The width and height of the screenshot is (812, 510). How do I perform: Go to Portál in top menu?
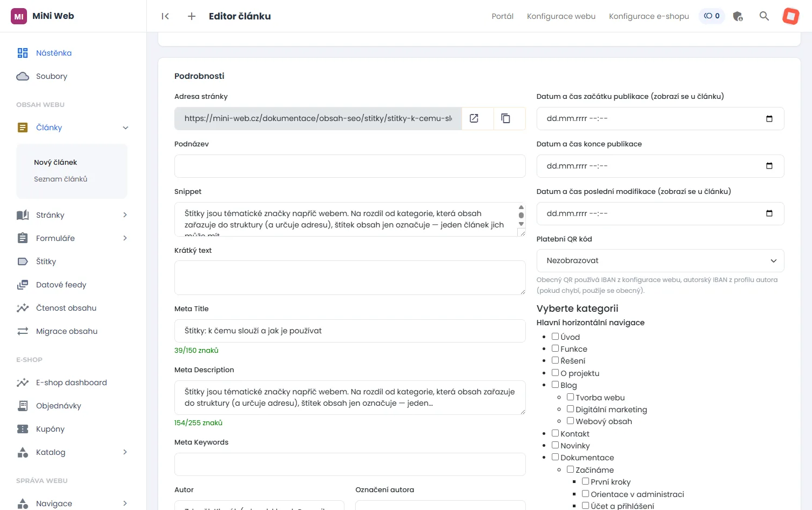coord(503,16)
